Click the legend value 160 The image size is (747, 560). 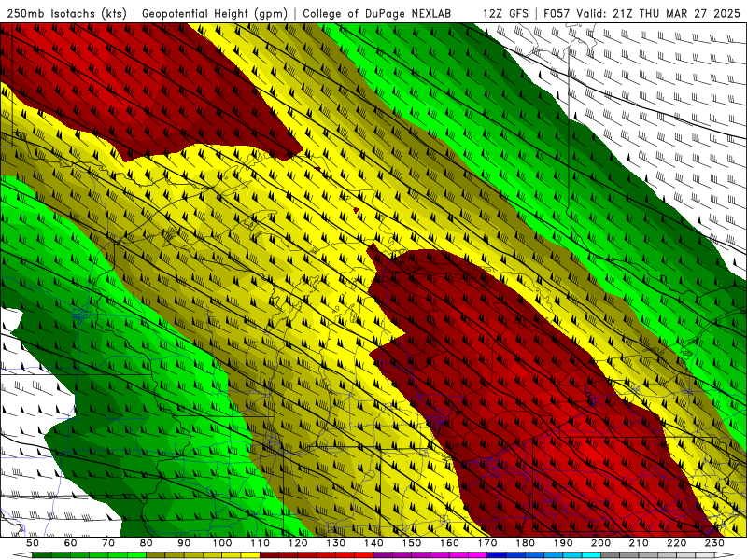tap(449, 543)
